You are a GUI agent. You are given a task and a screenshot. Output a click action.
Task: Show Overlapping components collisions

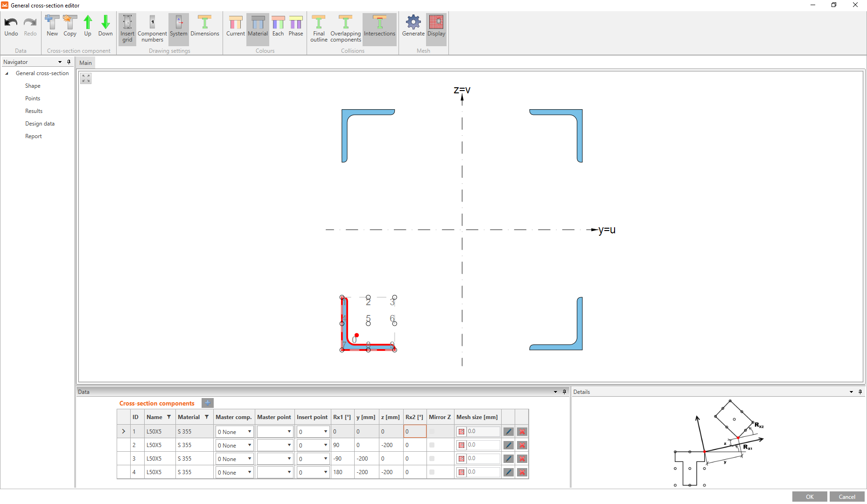346,29
